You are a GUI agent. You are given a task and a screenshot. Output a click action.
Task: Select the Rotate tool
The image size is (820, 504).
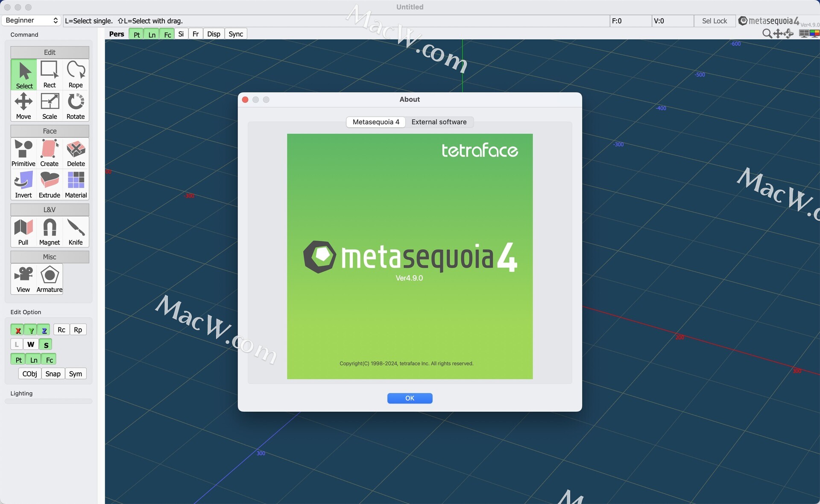point(76,106)
